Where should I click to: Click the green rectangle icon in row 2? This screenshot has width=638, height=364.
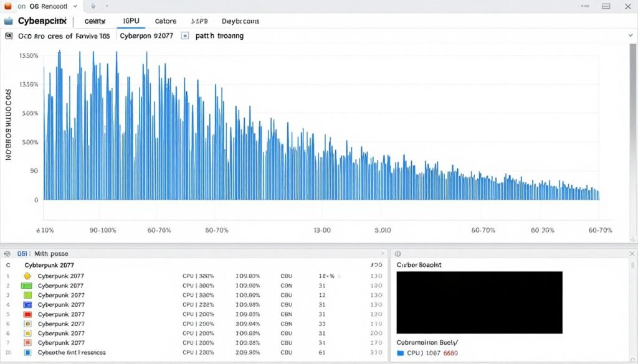coord(26,286)
